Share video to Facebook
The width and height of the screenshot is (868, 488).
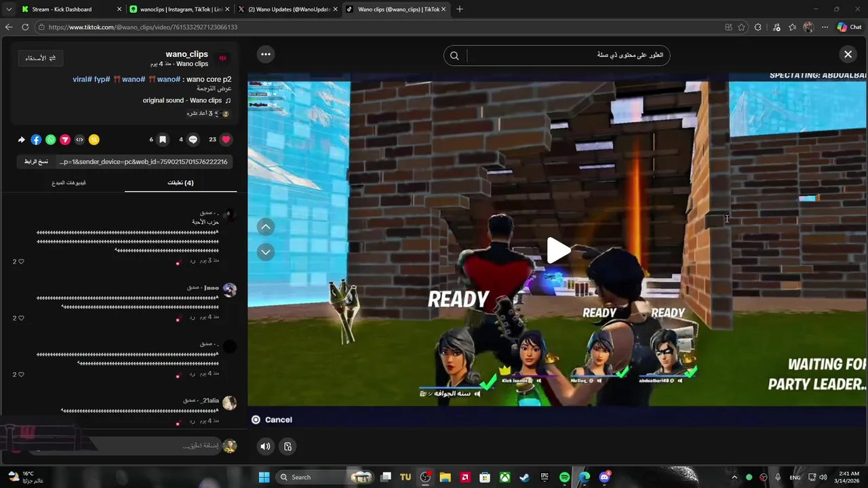click(36, 140)
